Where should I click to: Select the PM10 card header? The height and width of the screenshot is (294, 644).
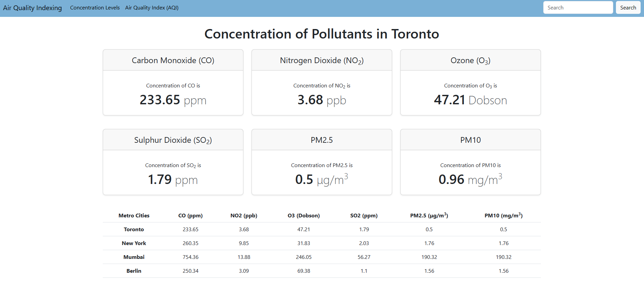[x=470, y=140]
